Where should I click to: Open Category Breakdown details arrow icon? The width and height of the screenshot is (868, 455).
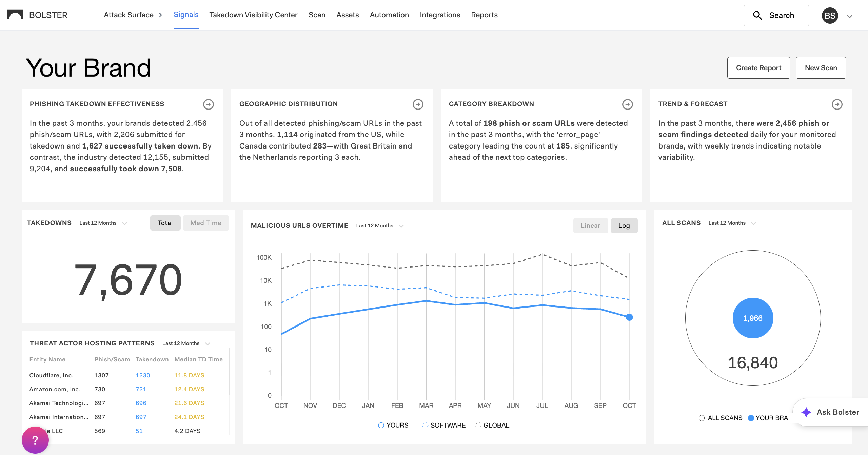pyautogui.click(x=628, y=104)
